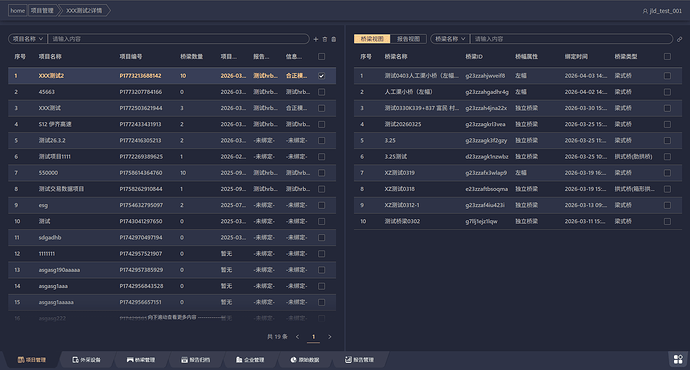
Task: Select project row 测试交易数据项目
Action: pyautogui.click(x=172, y=189)
